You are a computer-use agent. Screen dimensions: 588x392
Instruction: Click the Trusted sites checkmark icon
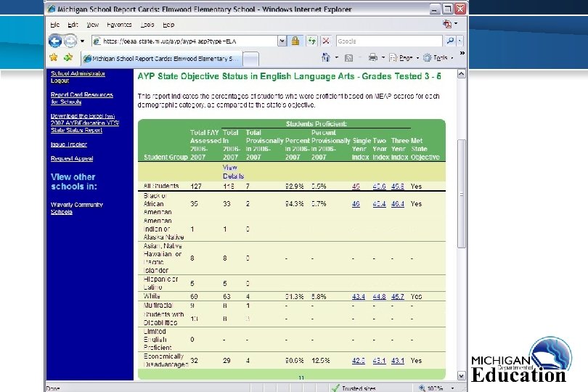(x=335, y=388)
